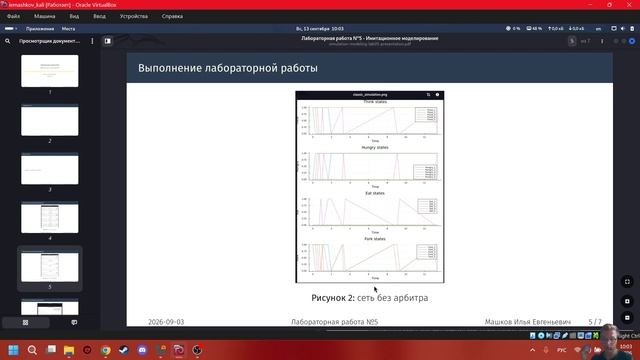Toggle the sidebar panel button

[x=108, y=41]
